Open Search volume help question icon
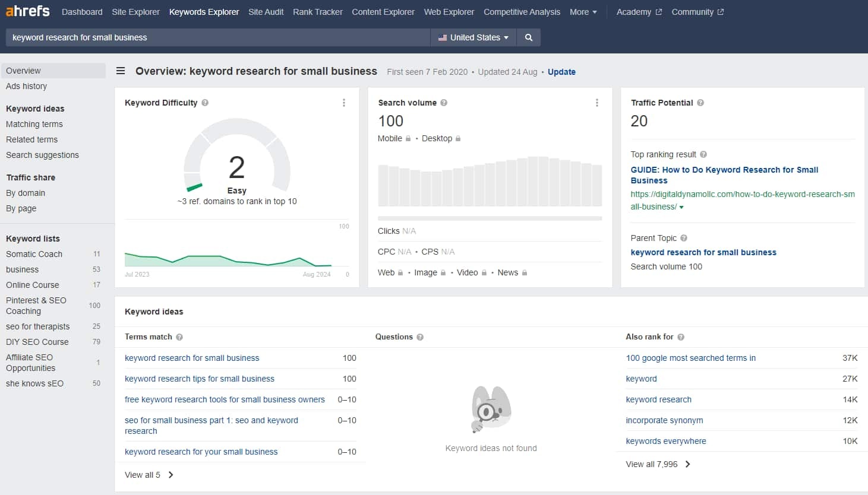868x495 pixels. 444,103
